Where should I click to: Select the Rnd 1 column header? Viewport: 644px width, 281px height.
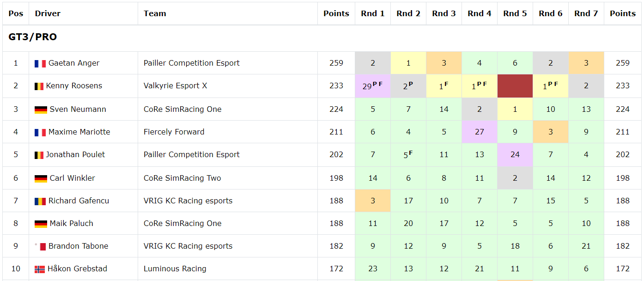pyautogui.click(x=373, y=13)
